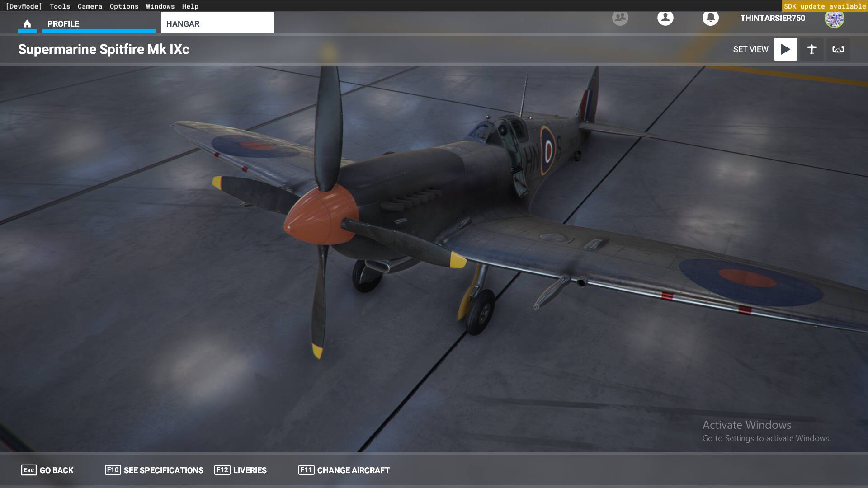Open the Options menu

(124, 6)
